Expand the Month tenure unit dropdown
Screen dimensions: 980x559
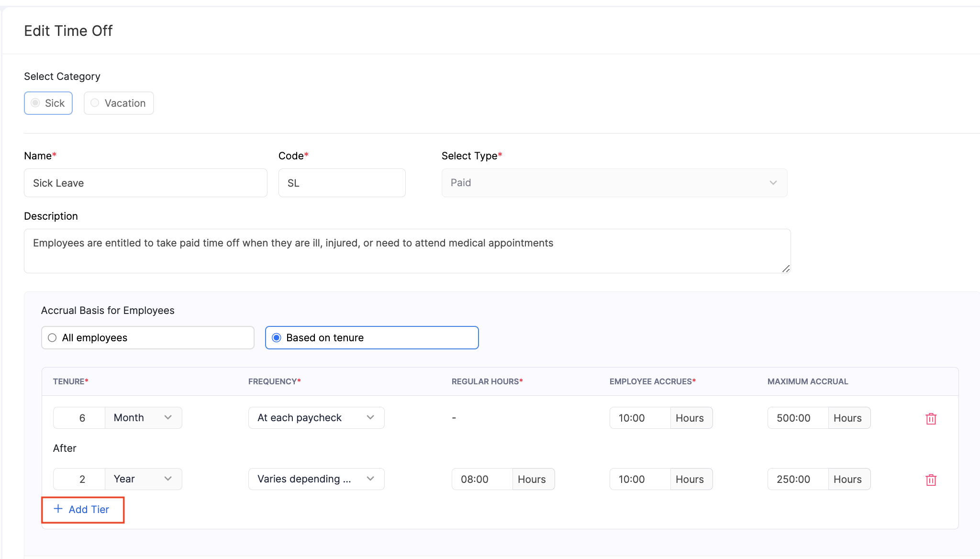[x=143, y=418]
